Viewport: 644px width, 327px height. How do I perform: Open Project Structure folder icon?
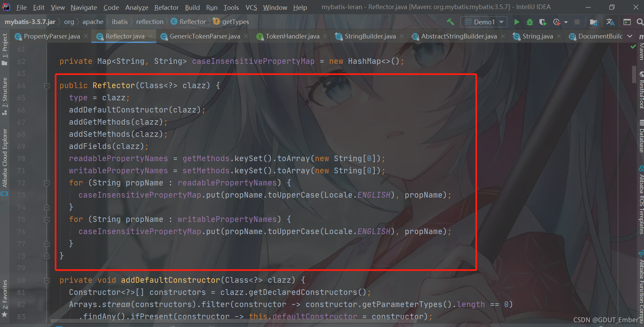[594, 22]
